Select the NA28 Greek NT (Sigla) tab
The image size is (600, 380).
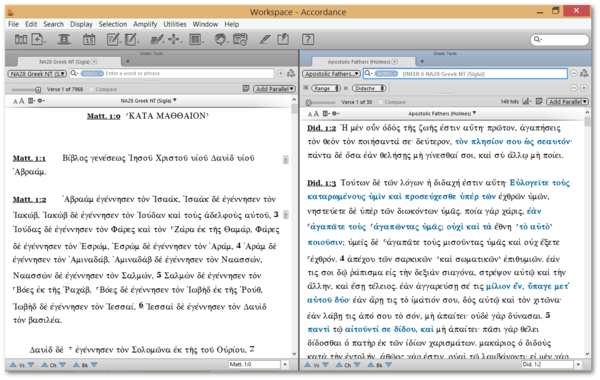coord(68,62)
